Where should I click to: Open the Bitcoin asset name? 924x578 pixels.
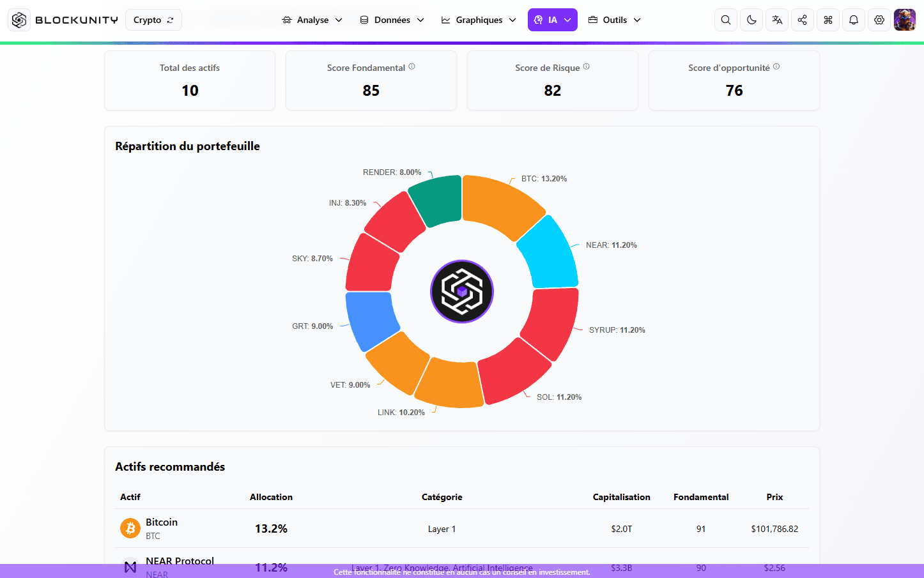click(162, 522)
